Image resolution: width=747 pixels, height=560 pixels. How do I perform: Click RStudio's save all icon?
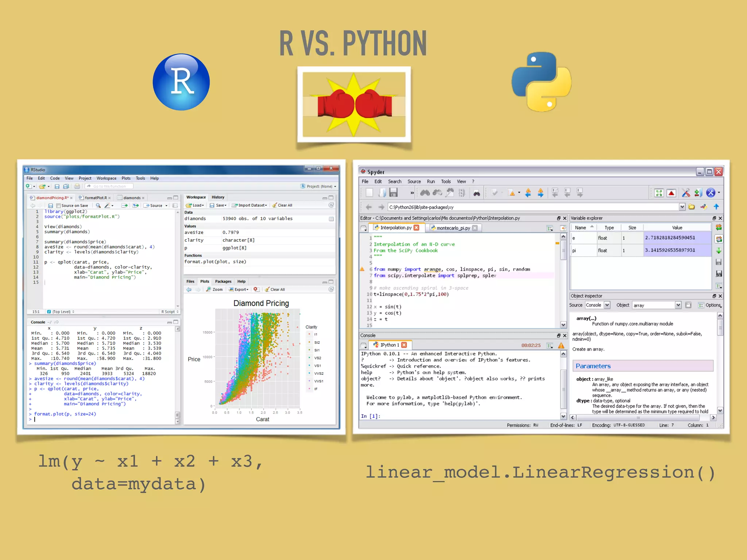66,186
